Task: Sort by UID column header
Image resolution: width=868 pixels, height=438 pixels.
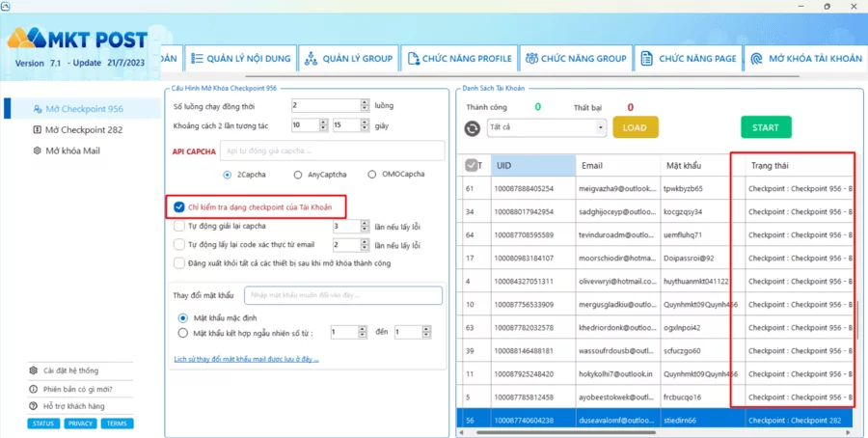Action: (x=533, y=166)
